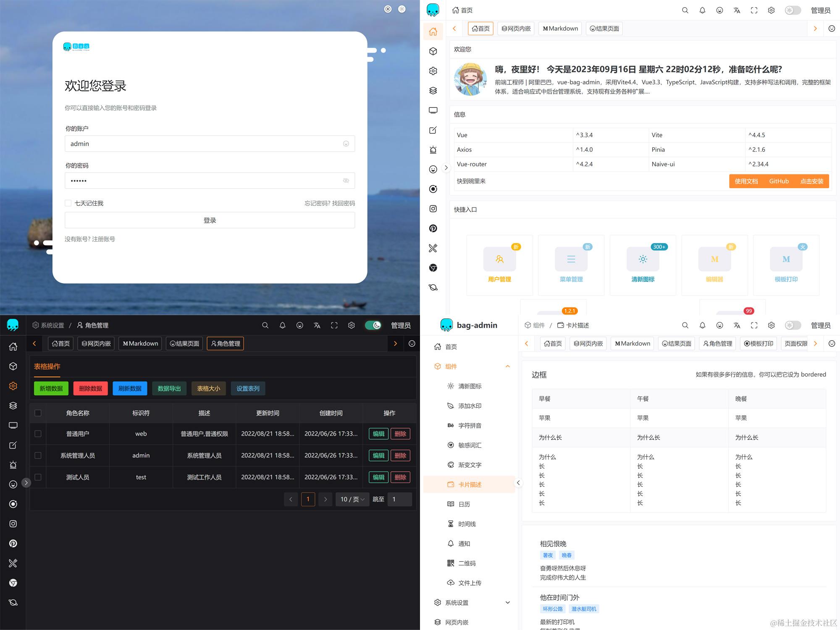Click the Pinterest icon in dark sidebar

point(13,543)
